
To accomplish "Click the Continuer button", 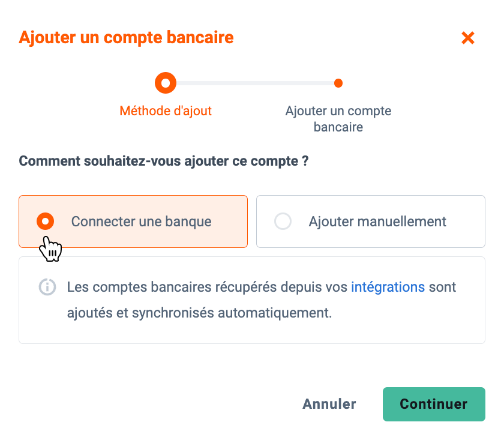I will 434,404.
